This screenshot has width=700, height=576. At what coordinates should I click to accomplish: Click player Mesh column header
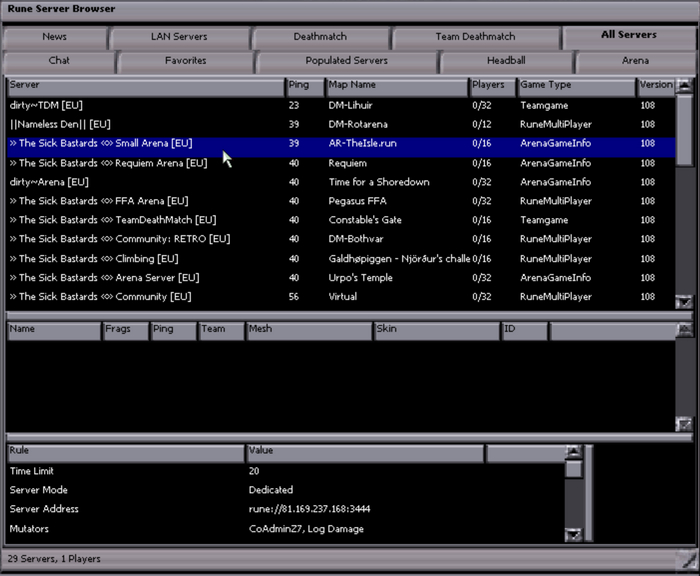[x=309, y=331]
